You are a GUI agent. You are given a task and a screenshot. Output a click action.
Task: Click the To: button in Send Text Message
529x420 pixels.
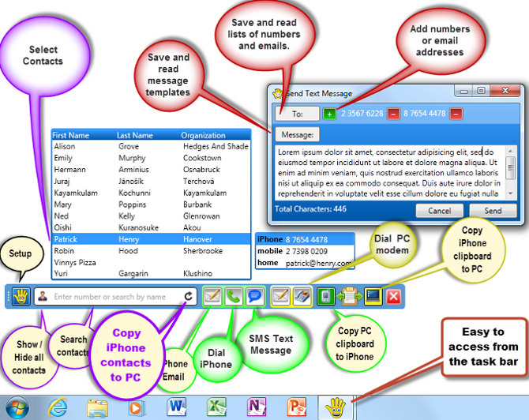point(297,114)
